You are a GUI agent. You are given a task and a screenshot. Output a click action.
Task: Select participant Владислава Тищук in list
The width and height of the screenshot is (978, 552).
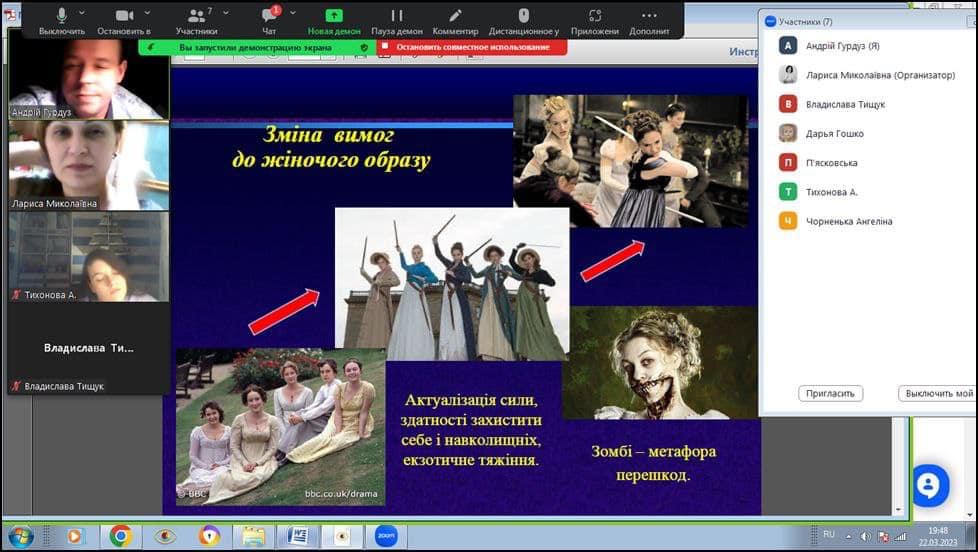tap(867, 104)
